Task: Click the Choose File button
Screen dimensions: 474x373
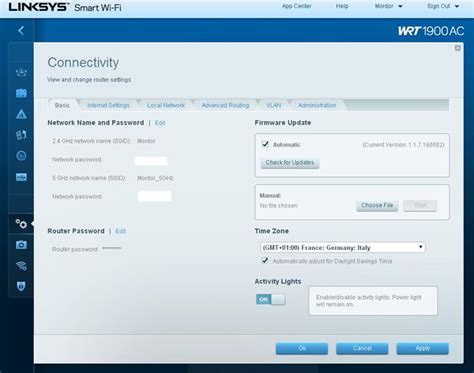Action: [x=377, y=205]
